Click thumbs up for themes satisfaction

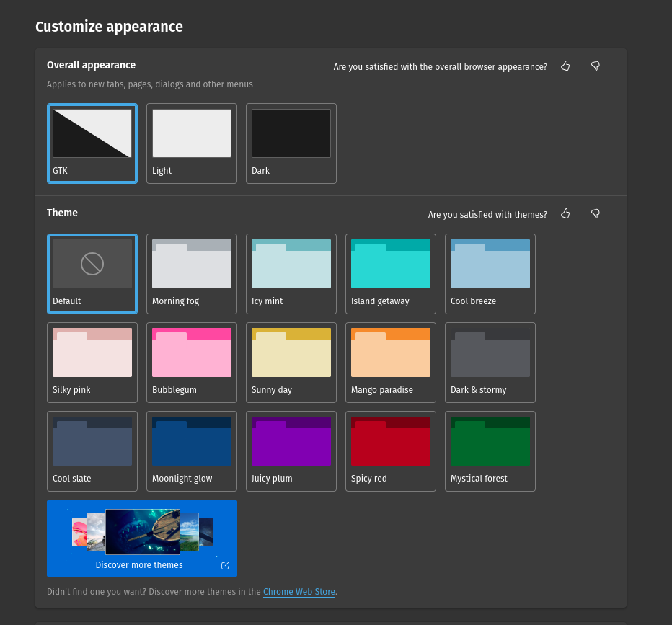pos(565,214)
